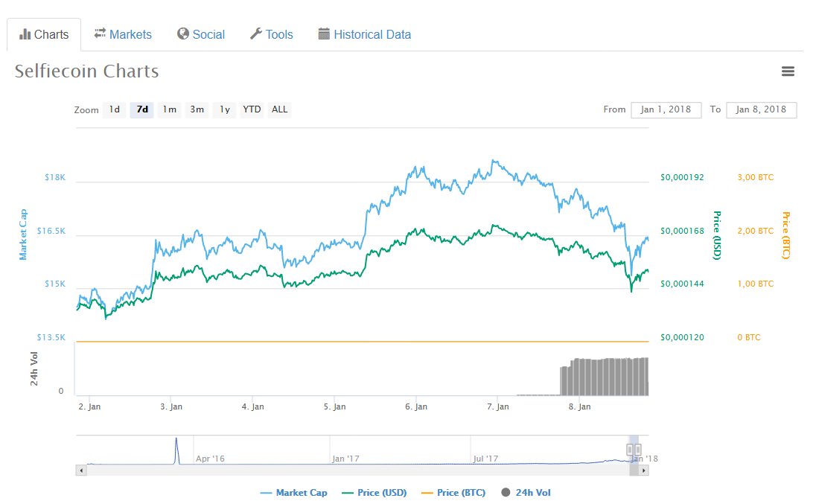Toggle the Market Cap legend series
This screenshot has height=504, width=816.
pos(293,493)
